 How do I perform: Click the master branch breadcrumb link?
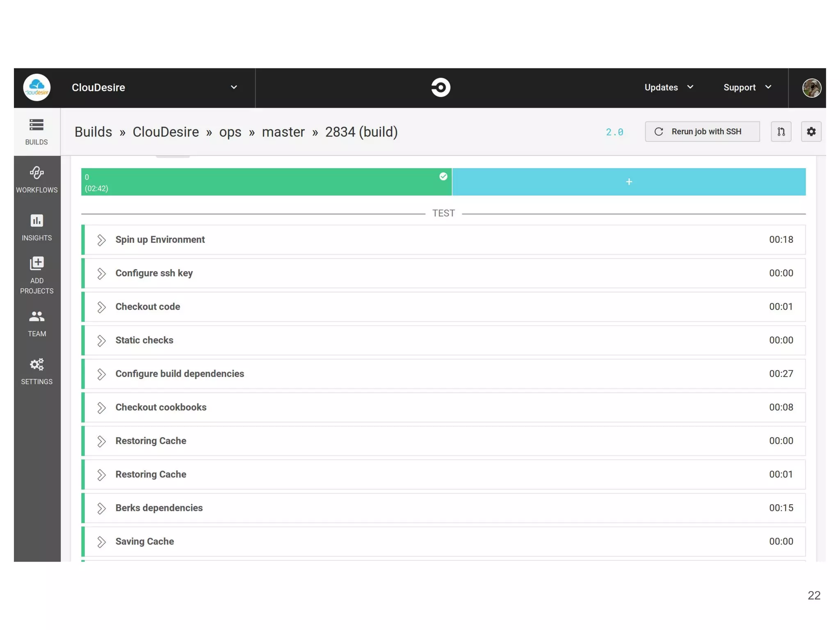pyautogui.click(x=283, y=132)
